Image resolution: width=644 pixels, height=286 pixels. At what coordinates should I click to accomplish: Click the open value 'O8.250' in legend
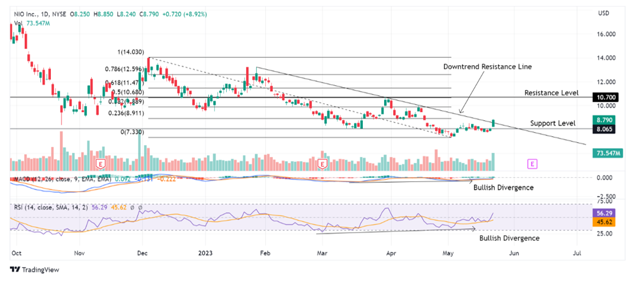click(x=80, y=14)
